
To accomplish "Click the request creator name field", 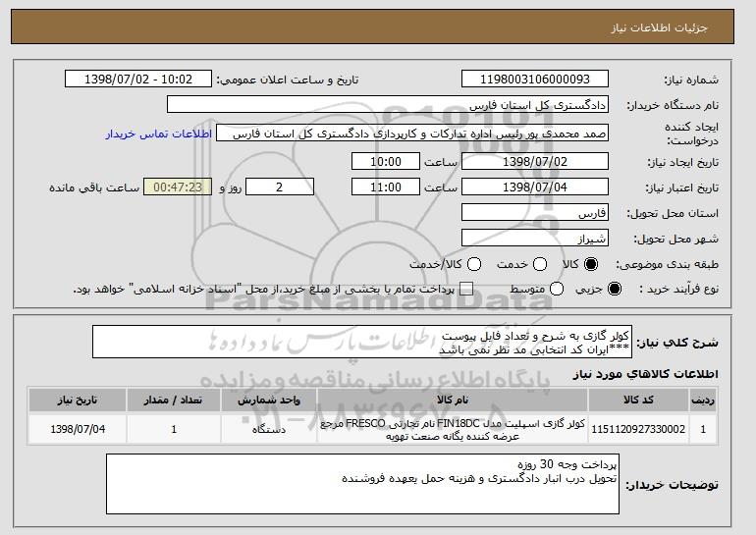I will click(412, 134).
